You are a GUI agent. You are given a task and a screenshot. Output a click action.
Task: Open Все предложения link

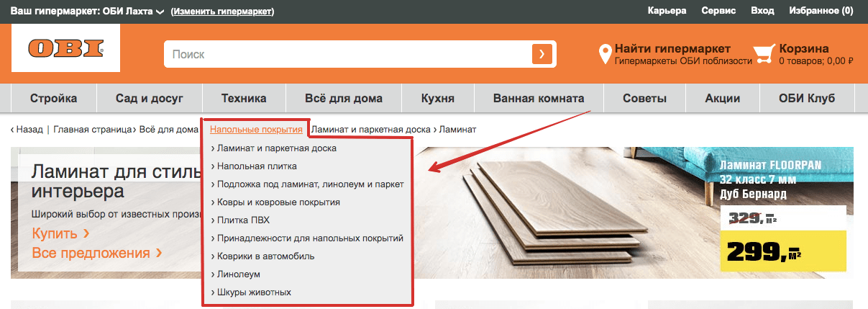coord(96,254)
